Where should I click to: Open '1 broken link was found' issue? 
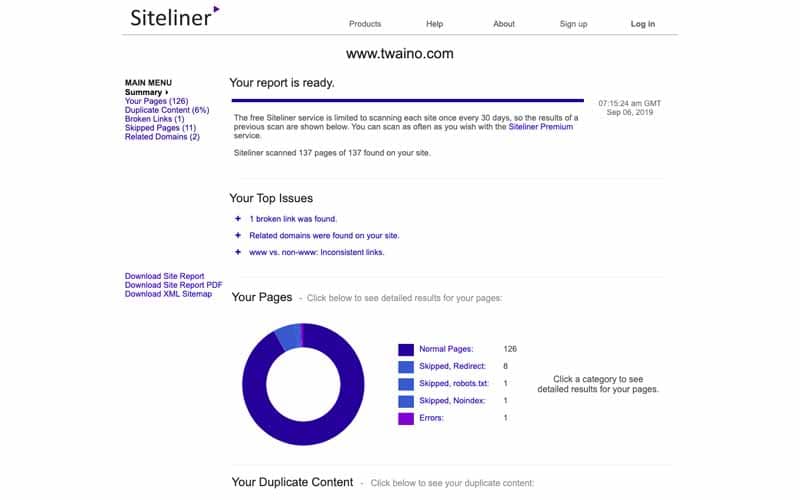pyautogui.click(x=293, y=219)
